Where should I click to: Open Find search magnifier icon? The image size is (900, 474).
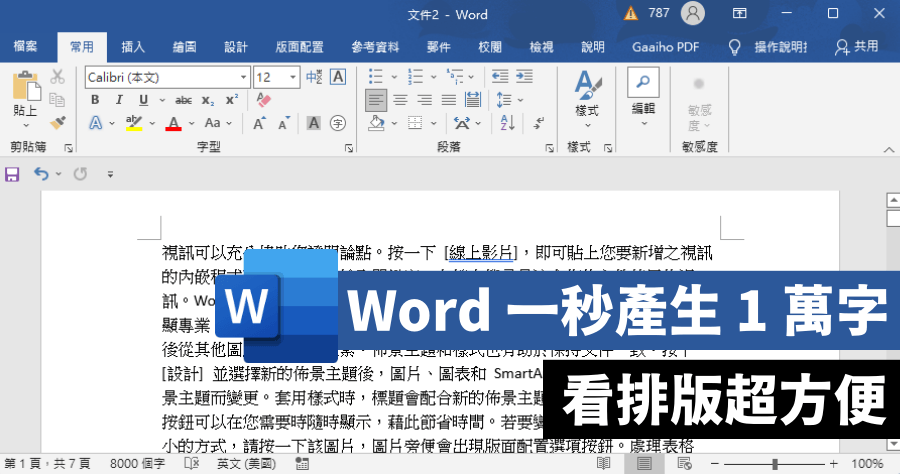[643, 83]
